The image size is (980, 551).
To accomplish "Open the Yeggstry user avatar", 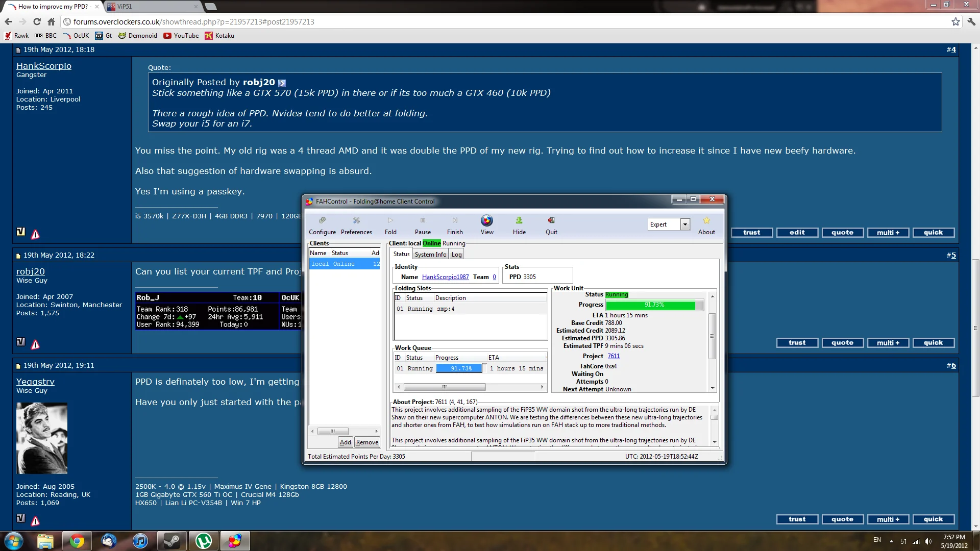I will point(42,438).
